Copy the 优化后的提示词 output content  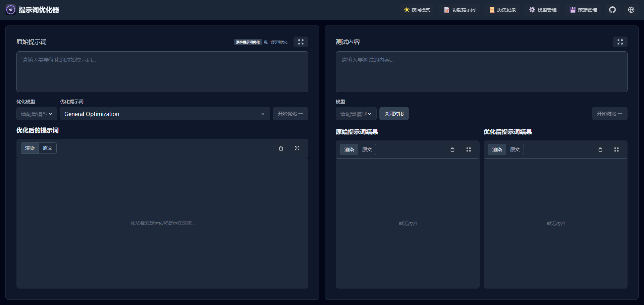click(281, 148)
